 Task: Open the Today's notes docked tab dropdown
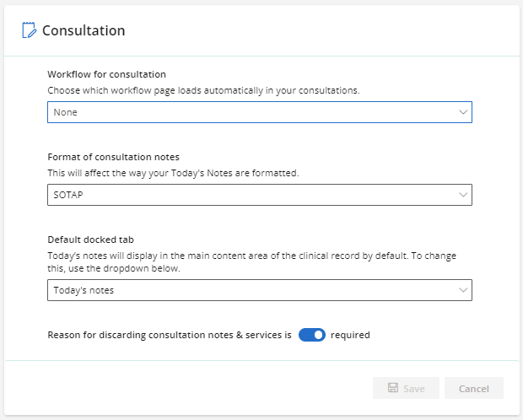point(260,290)
